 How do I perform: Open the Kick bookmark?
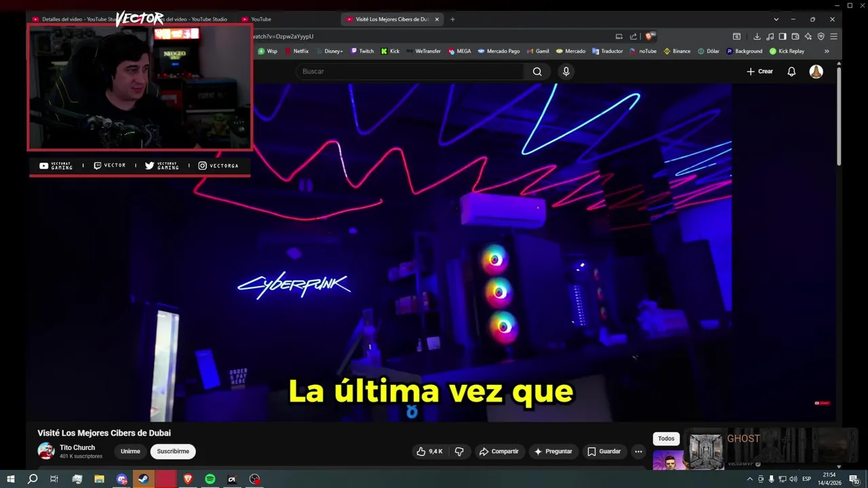click(x=391, y=51)
